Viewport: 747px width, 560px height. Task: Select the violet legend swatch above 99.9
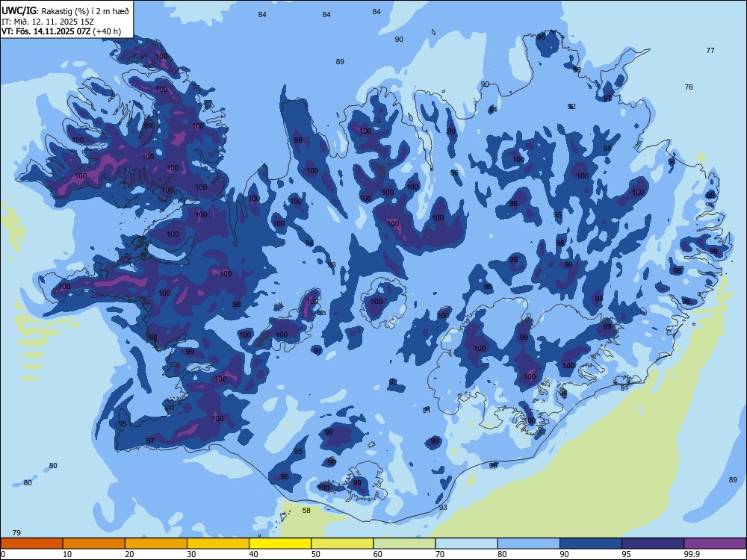point(715,544)
